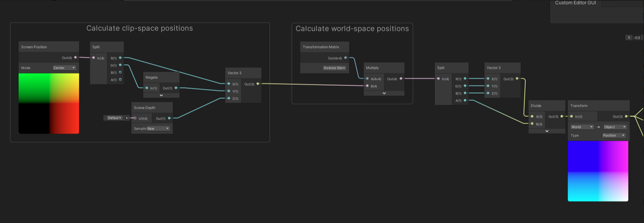The image size is (644, 223).
Task: Expand the Multiply node preview chevron
Action: (x=384, y=93)
